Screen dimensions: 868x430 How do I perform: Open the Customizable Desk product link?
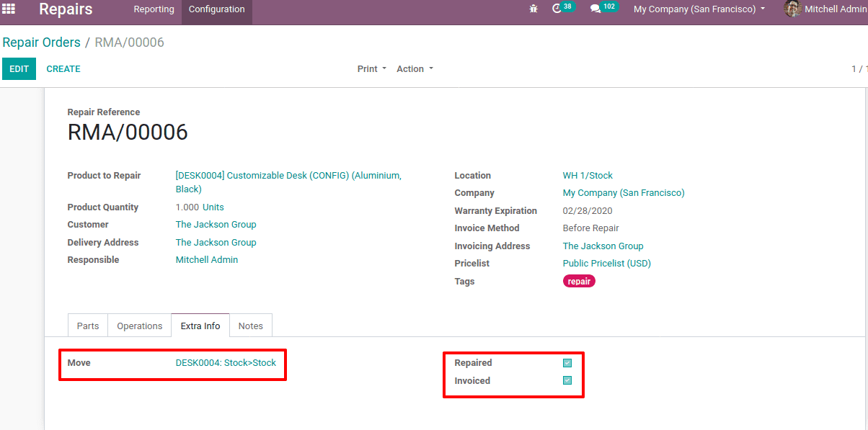[x=288, y=182]
